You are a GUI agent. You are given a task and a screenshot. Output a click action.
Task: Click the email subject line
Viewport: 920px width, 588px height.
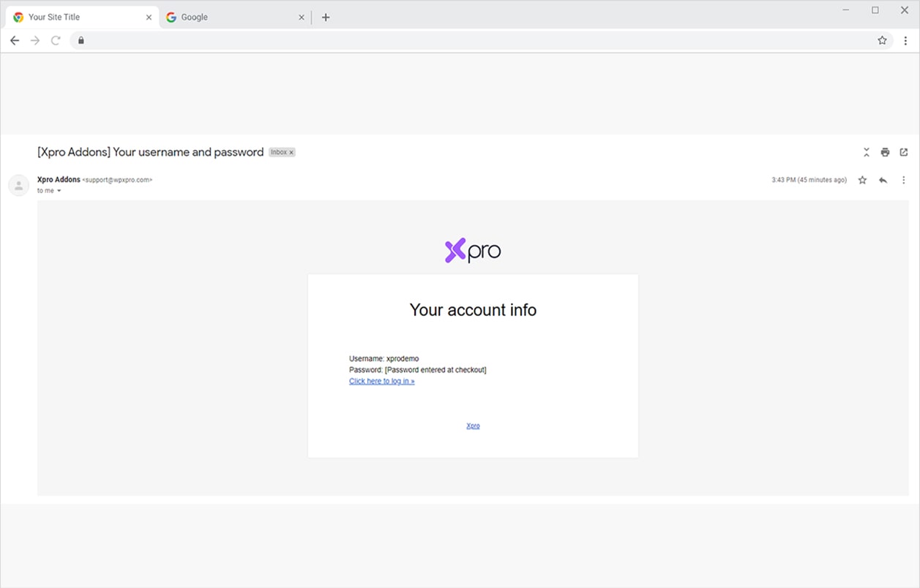[150, 152]
